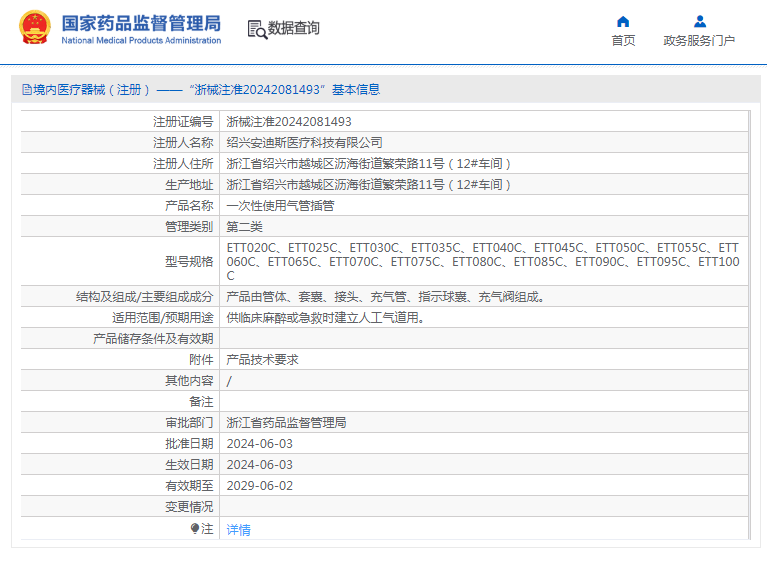The height and width of the screenshot is (562, 767).
Task: Click the lightbulb icon beside 注
Action: click(x=195, y=529)
